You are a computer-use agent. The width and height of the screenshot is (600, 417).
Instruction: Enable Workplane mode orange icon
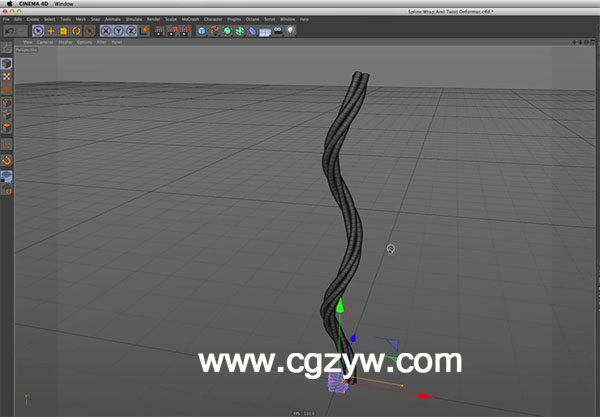click(x=7, y=89)
